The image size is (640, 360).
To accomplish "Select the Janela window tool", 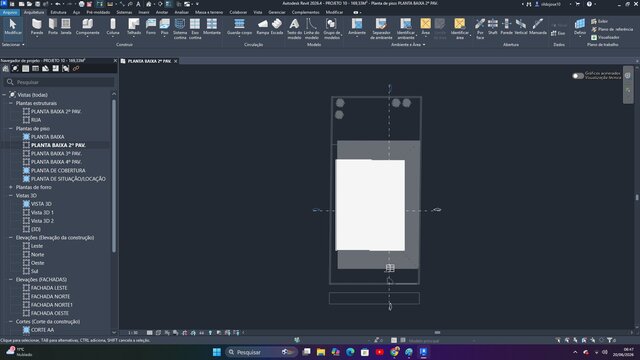I will (x=66, y=27).
